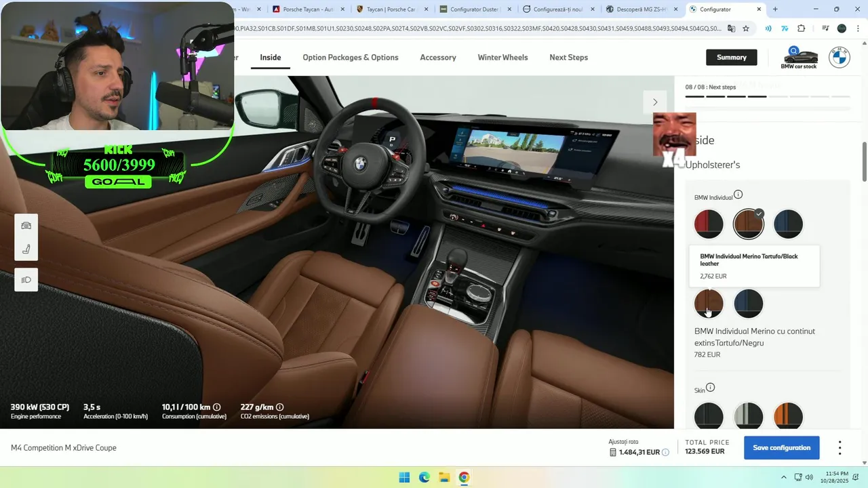Click the configurator panel vertical scrollbar

[x=865, y=162]
